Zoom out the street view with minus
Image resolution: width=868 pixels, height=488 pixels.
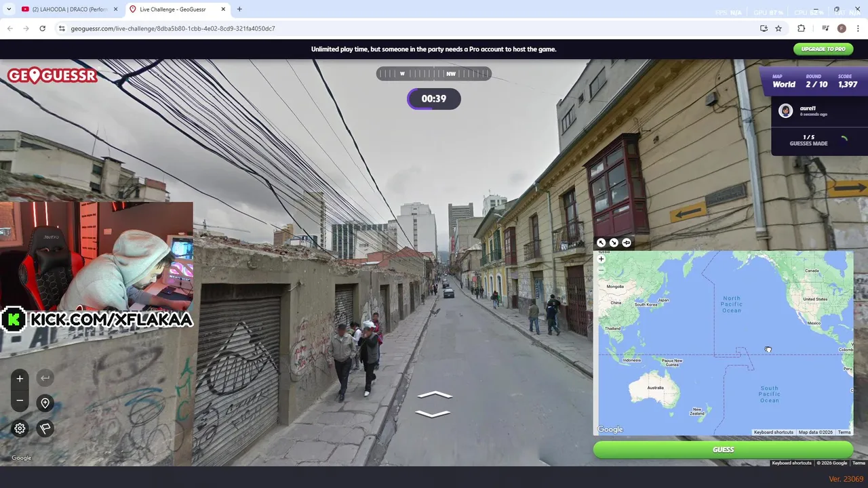point(20,401)
